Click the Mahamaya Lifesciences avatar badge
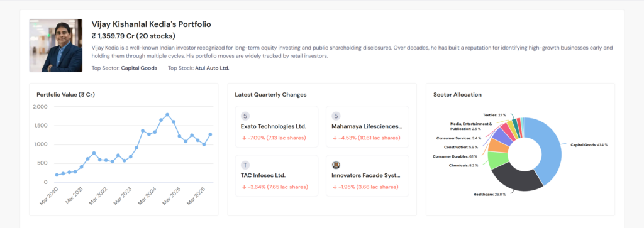The height and width of the screenshot is (228, 644). (336, 116)
